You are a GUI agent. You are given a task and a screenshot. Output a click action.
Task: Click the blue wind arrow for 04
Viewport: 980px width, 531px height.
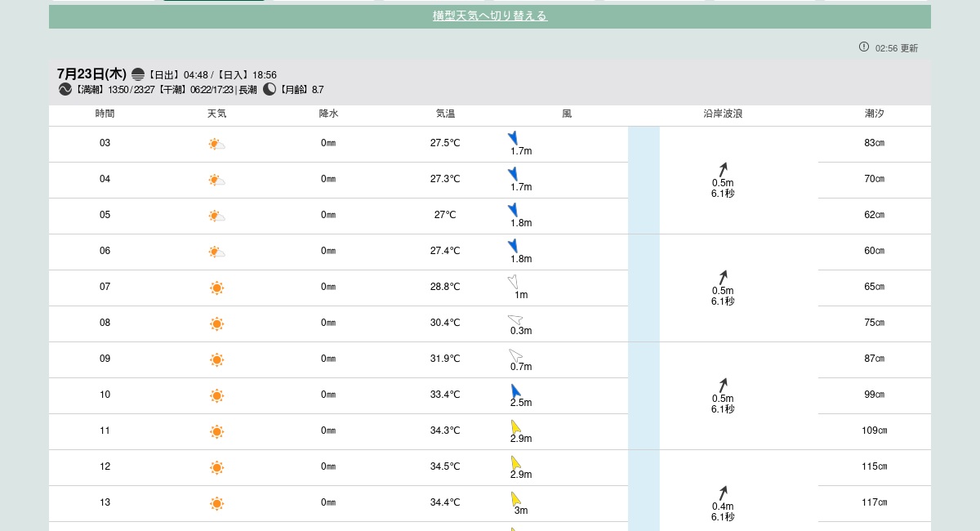point(513,174)
